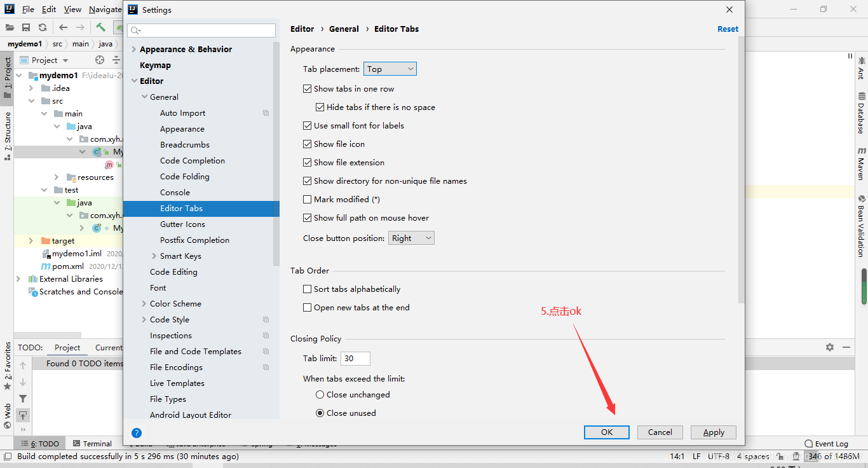Click the TODO panel hide minus icon
The image size is (868, 468).
click(846, 347)
